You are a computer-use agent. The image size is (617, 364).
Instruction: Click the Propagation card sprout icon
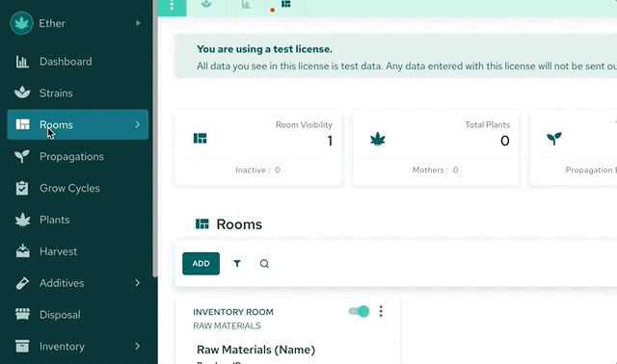(x=554, y=139)
